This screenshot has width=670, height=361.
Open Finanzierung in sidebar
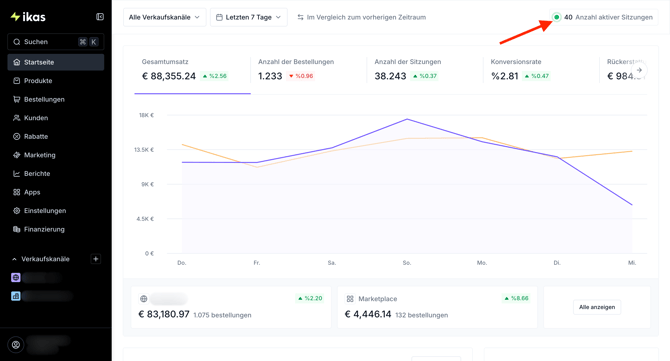[56, 229]
